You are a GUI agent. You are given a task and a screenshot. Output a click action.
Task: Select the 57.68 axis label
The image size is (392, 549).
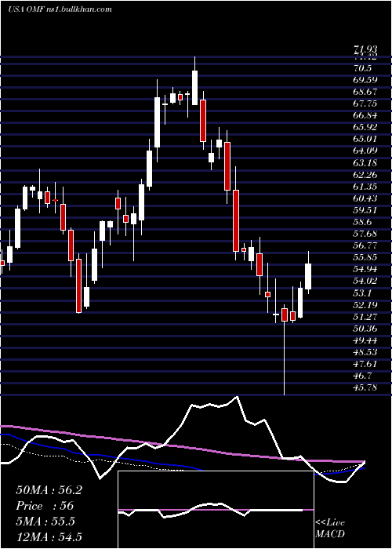(365, 234)
